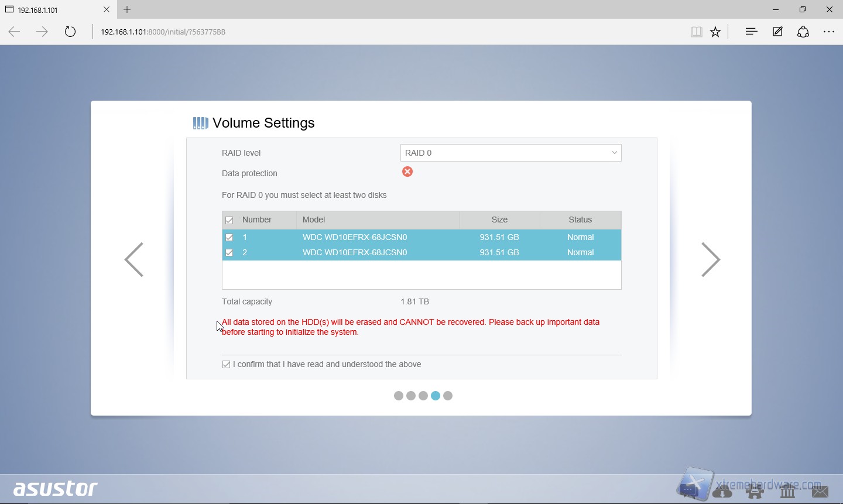
Task: Select the 192.168.1.101 browser tab
Action: [53, 10]
